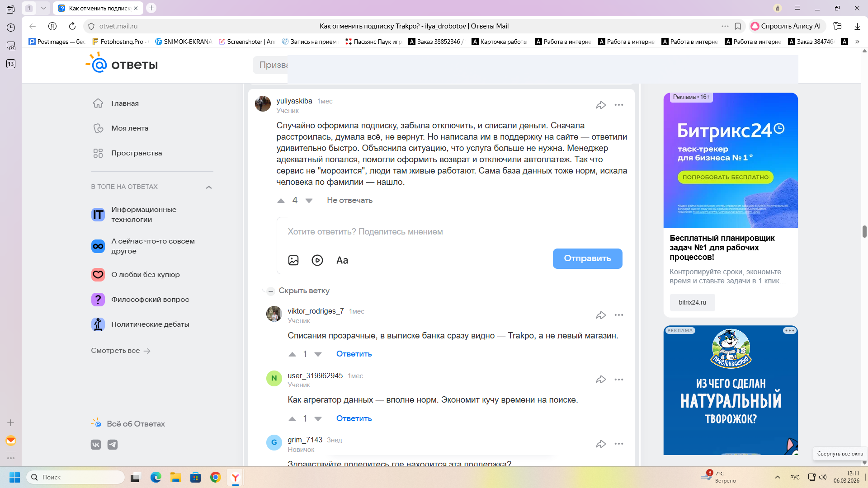Image resolution: width=868 pixels, height=488 pixels.
Task: Downvote yuliyaskiba's answer
Action: 309,201
